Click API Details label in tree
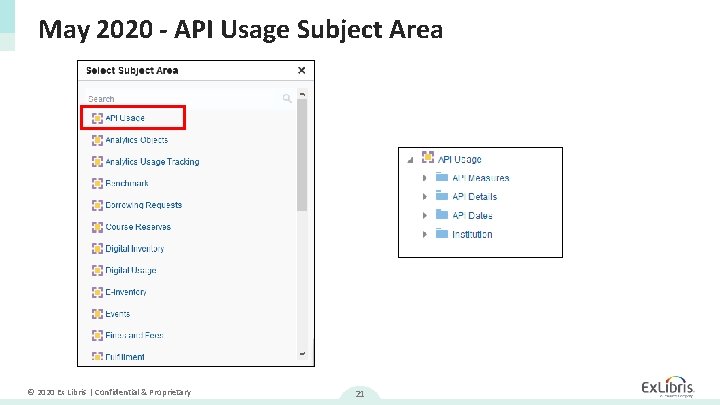Screen dimensions: 720x405 (474, 197)
